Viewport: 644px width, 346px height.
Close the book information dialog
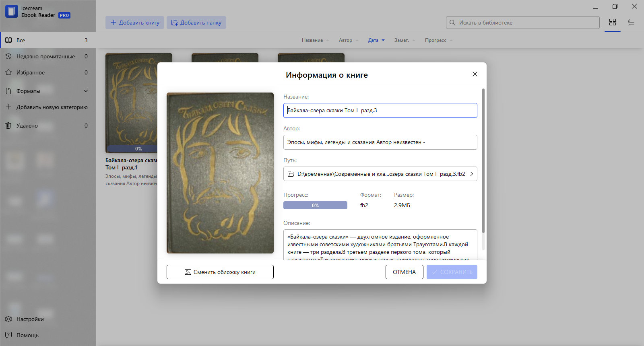[475, 74]
